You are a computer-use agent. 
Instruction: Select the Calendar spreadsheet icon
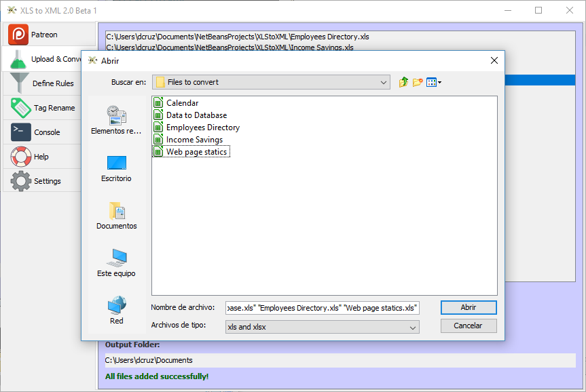158,102
